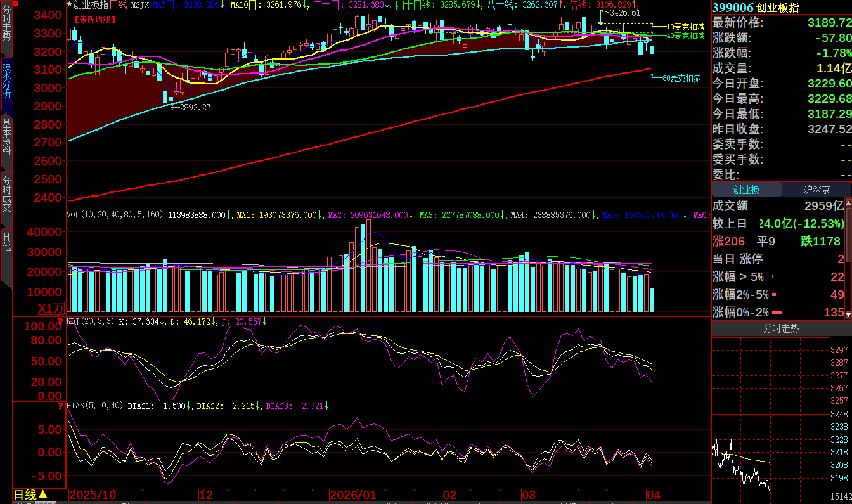
Task: Open the 基本资料 side tab
Action: point(6,136)
